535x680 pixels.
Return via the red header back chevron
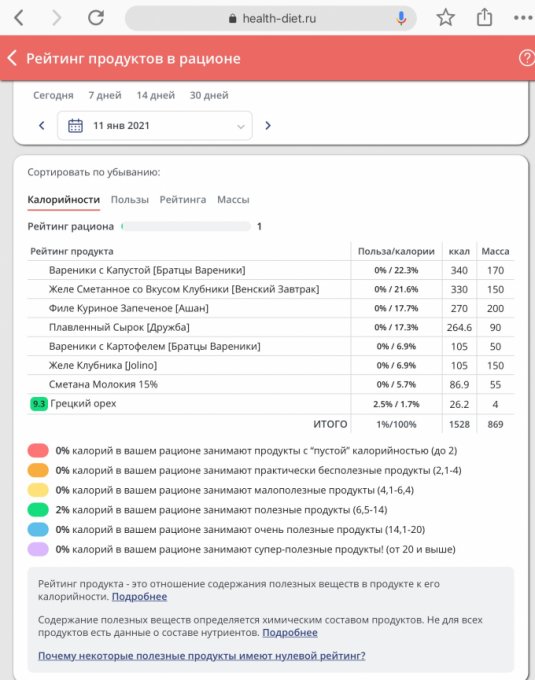point(12,58)
